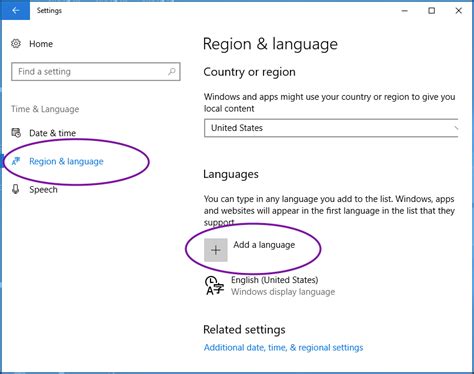Maximize the Settings window
The width and height of the screenshot is (474, 374).
[x=432, y=11]
